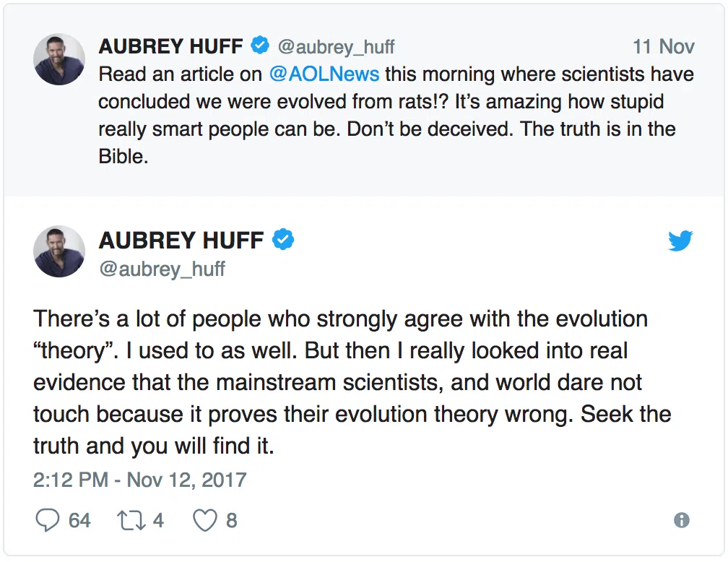Click the Twitter bird logo

680,241
